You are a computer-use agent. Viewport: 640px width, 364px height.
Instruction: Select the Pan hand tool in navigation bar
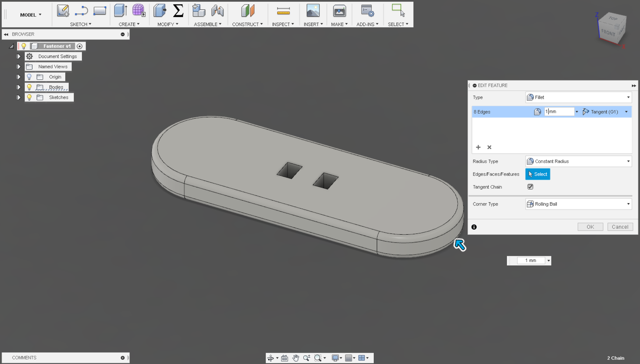click(296, 358)
